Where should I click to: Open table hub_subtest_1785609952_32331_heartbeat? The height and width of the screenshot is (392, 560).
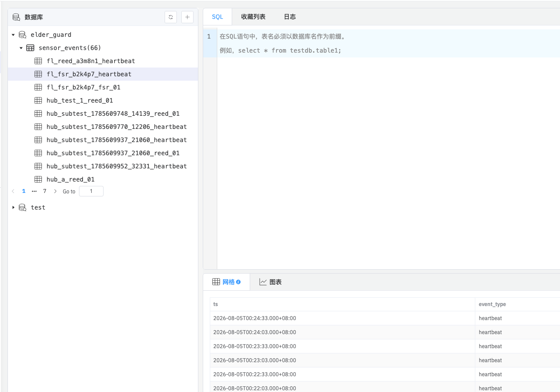pos(117,166)
